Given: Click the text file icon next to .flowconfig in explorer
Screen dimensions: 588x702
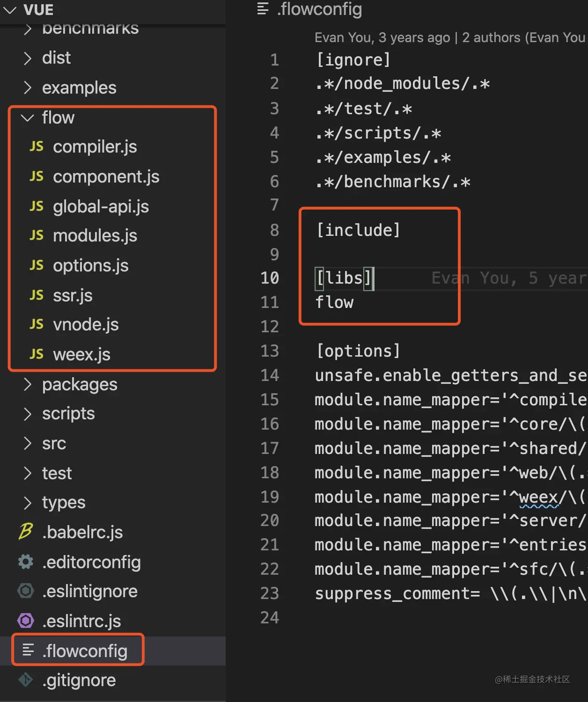Looking at the screenshot, I should tap(28, 650).
